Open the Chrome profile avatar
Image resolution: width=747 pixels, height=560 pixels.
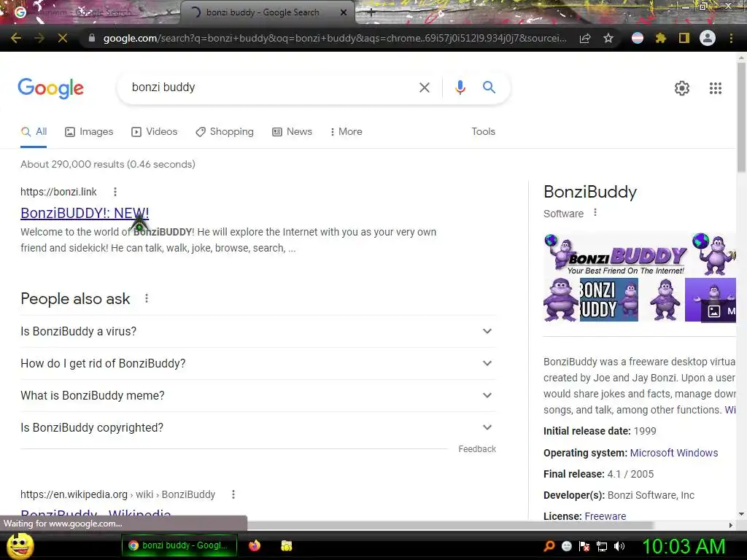coord(708,38)
